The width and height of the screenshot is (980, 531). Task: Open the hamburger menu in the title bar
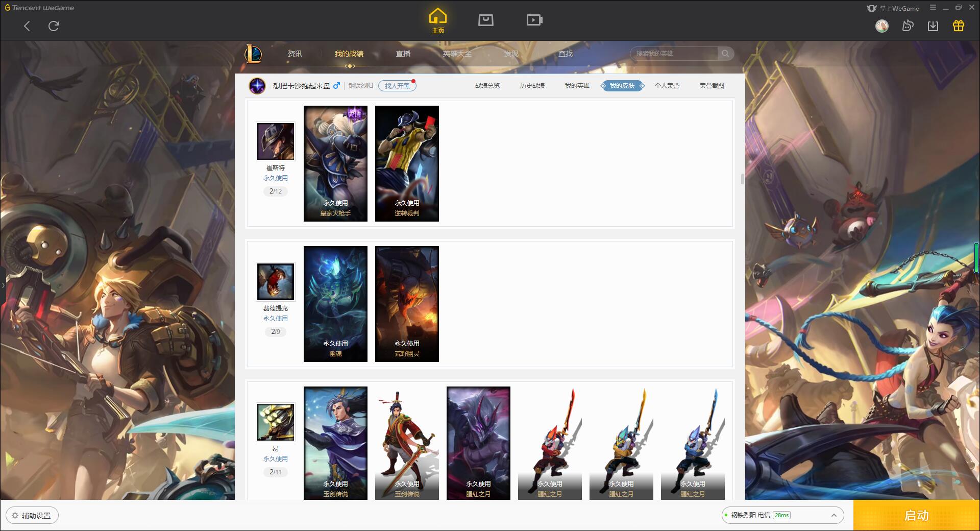point(933,8)
